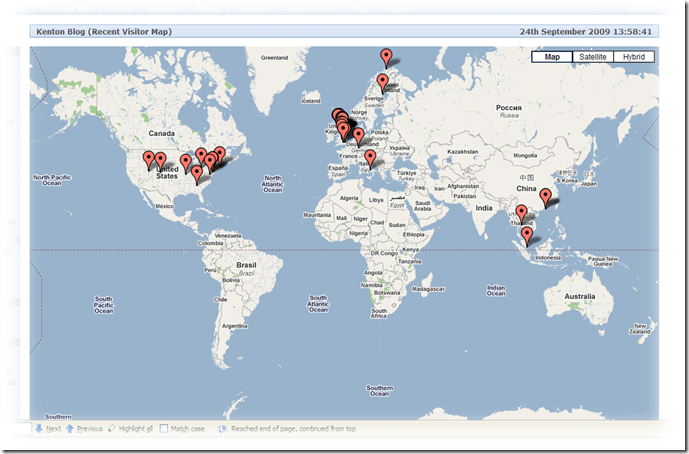Viewport: 689px width, 454px height.
Task: Click the visitor marker over Finland
Action: point(383,84)
